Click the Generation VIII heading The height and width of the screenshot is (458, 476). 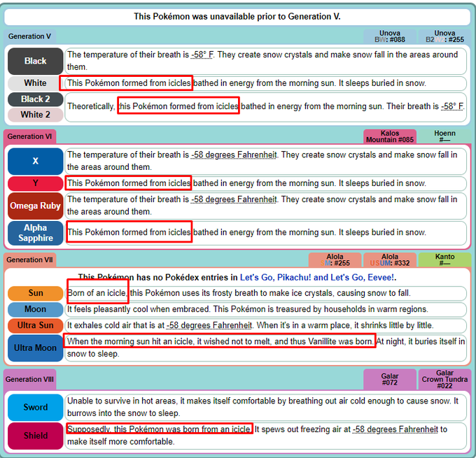tap(29, 380)
